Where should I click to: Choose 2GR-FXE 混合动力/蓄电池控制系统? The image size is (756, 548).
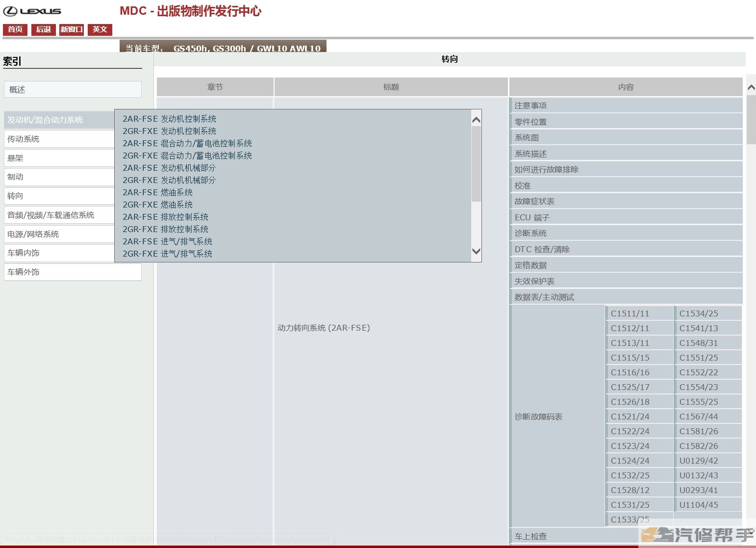(x=187, y=156)
